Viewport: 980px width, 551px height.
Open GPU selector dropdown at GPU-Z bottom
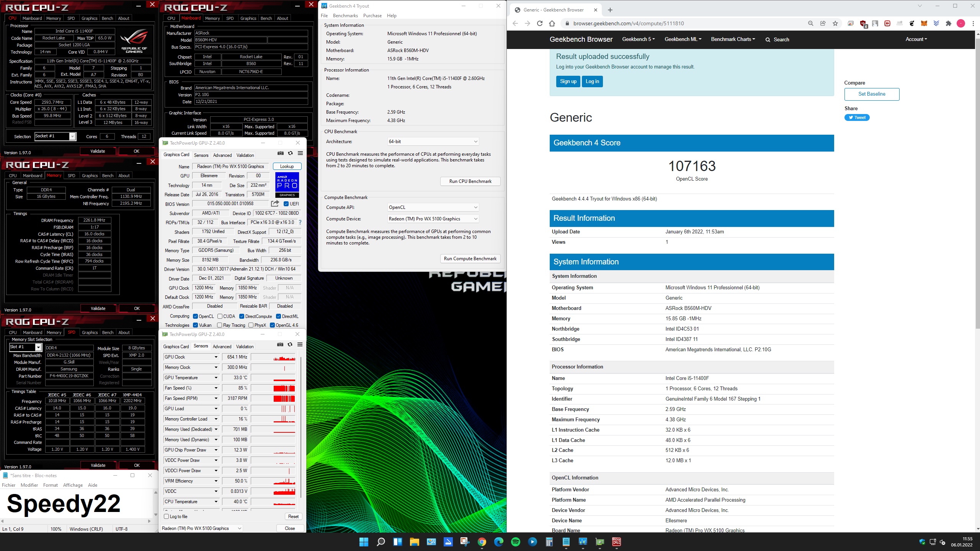[x=202, y=528]
